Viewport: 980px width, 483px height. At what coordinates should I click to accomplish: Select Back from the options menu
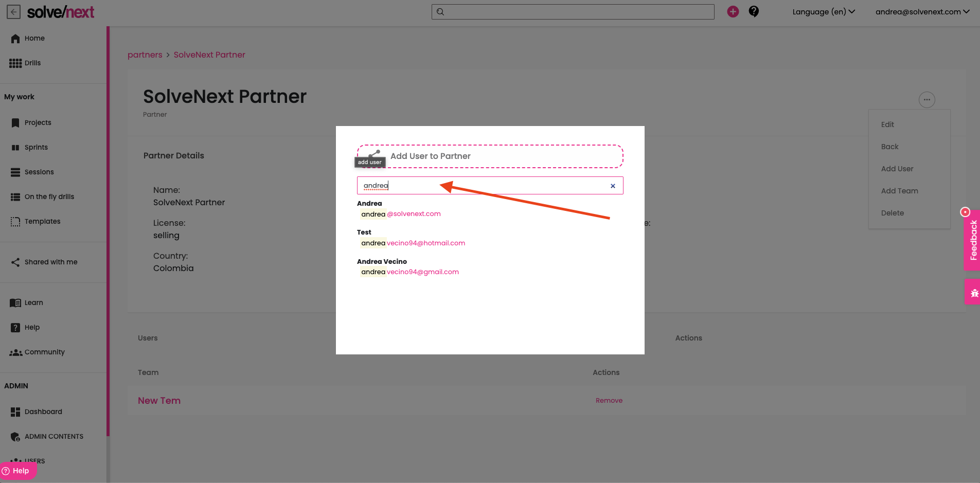tap(889, 147)
